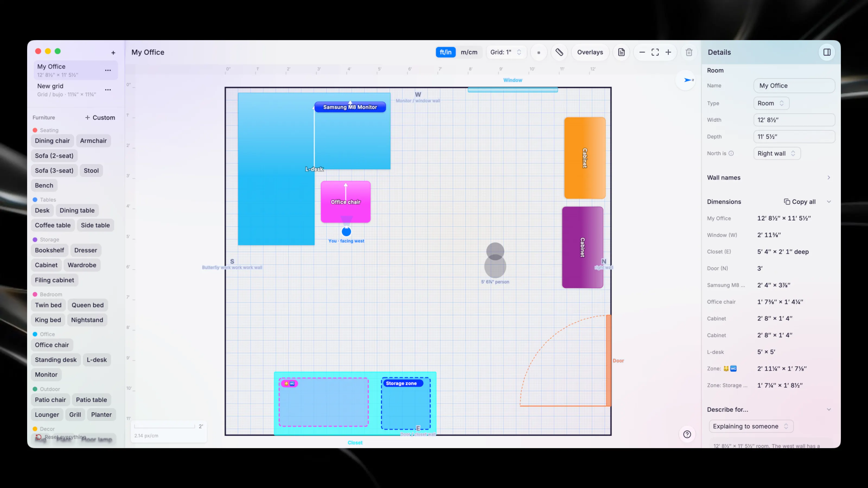
Task: Open the room Type dropdown
Action: pos(771,103)
